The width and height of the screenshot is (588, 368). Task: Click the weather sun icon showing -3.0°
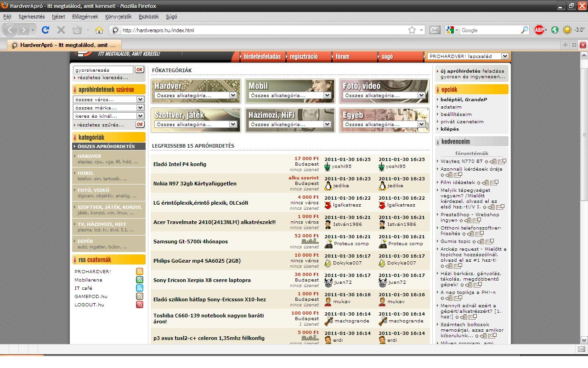[567, 30]
